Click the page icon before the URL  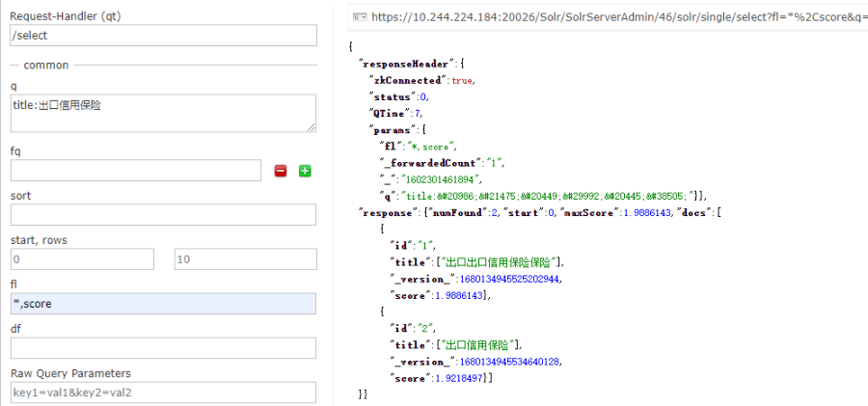(x=361, y=17)
